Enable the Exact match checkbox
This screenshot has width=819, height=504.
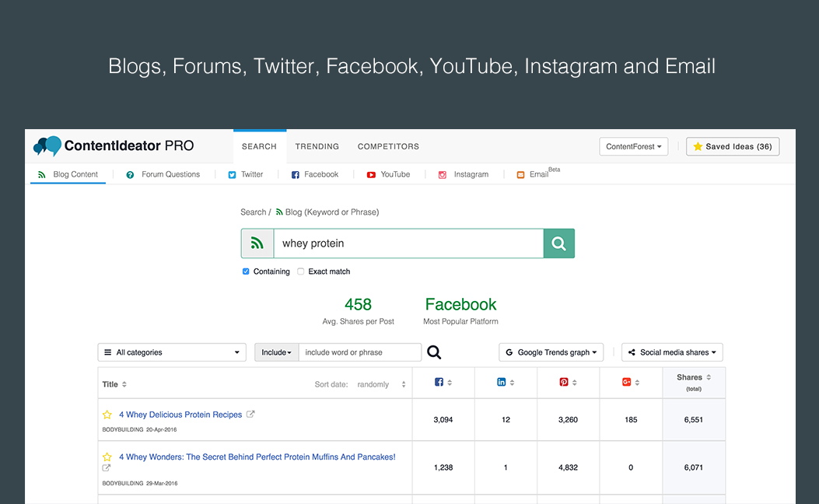click(x=300, y=271)
